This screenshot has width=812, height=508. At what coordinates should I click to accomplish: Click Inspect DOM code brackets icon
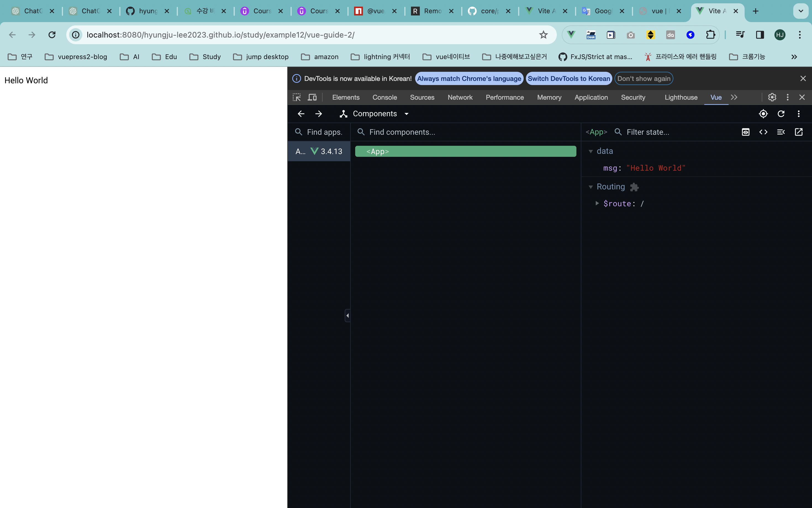coord(763,132)
